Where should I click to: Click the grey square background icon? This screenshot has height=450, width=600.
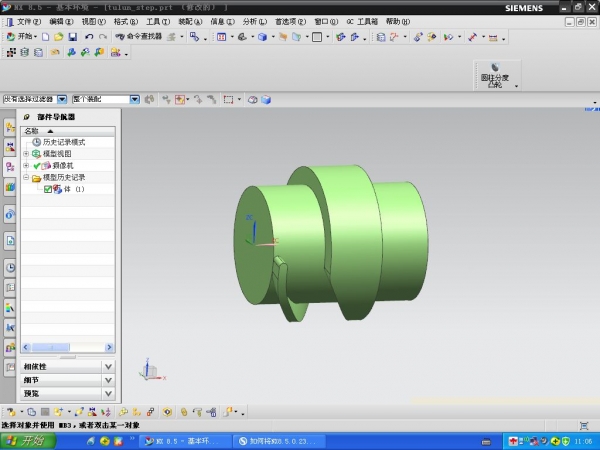click(x=317, y=37)
